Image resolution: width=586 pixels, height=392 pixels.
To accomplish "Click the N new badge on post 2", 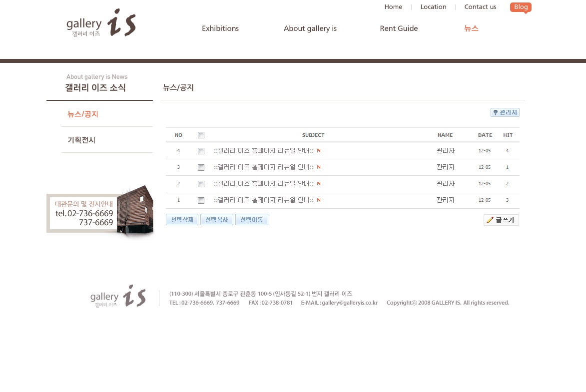I will click(319, 183).
